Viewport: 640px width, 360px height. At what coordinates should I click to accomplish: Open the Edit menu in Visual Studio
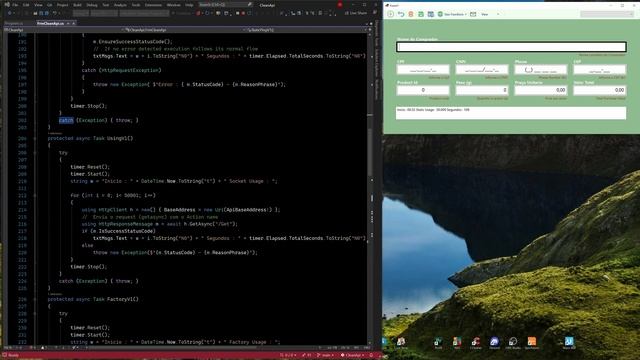point(26,5)
